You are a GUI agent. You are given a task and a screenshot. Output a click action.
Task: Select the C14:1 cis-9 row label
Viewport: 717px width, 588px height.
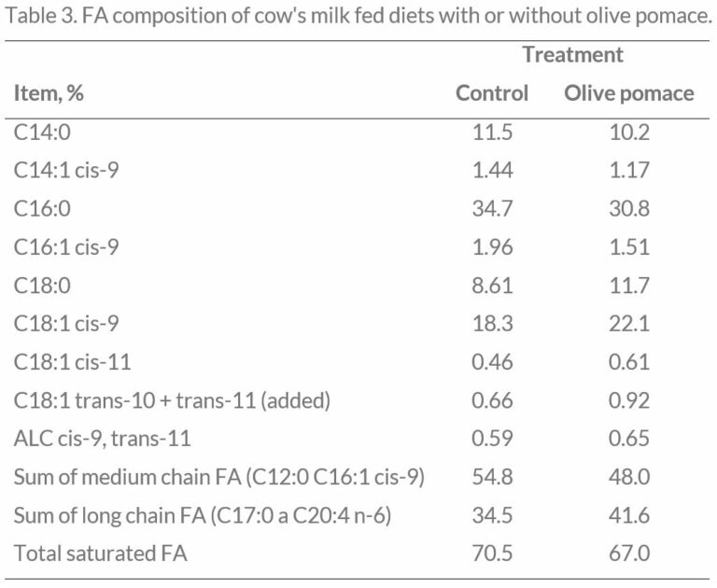coord(66,171)
